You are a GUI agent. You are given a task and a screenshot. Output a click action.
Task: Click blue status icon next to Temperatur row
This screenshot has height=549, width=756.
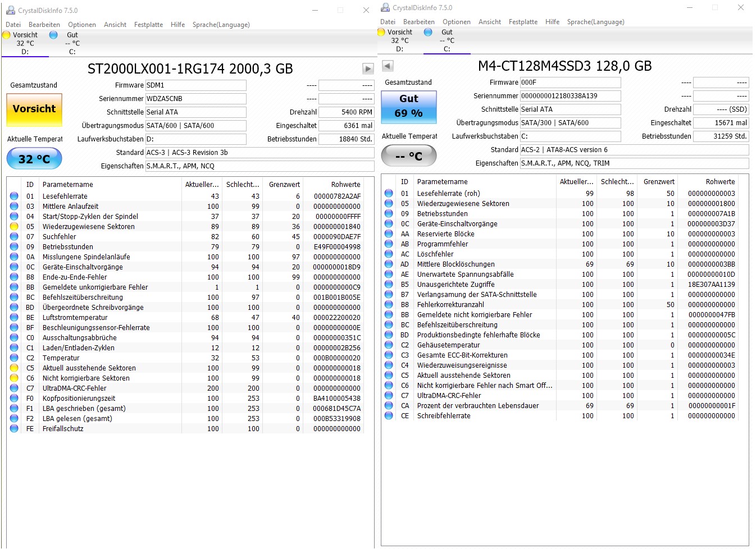pyautogui.click(x=13, y=358)
